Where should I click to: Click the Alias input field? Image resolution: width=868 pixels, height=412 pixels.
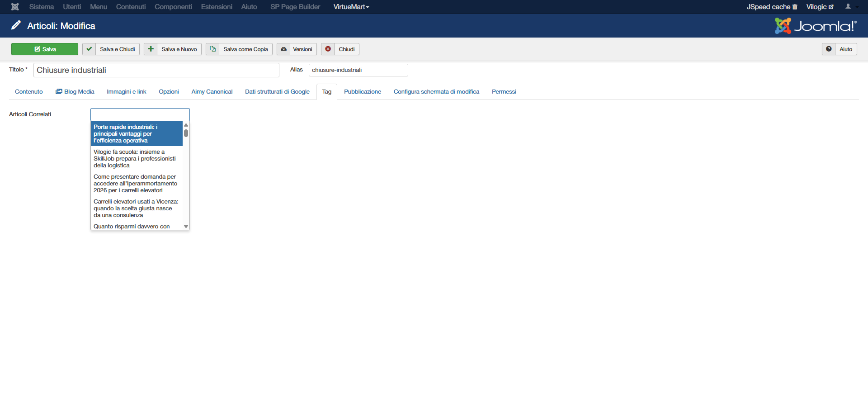(x=359, y=70)
